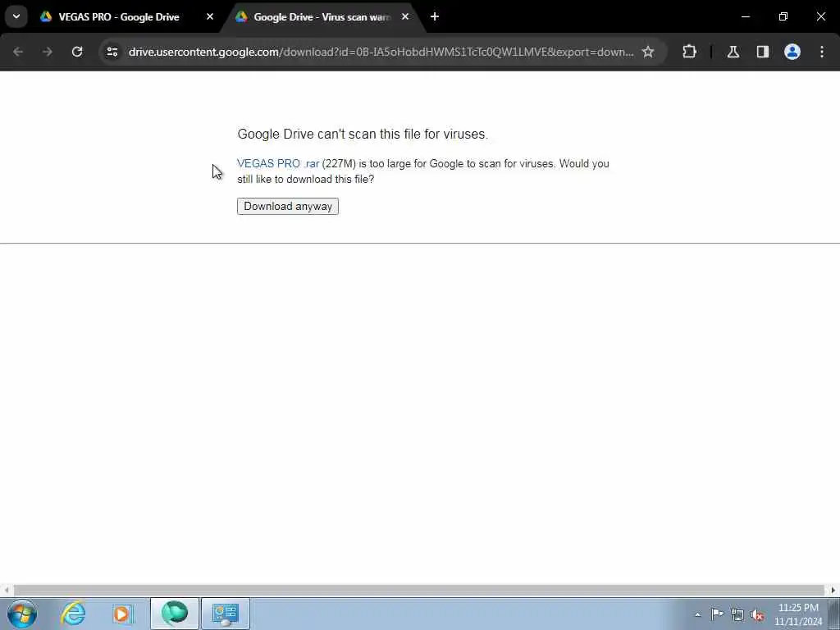This screenshot has height=630, width=840.
Task: Go back to previous page
Action: coord(18,52)
